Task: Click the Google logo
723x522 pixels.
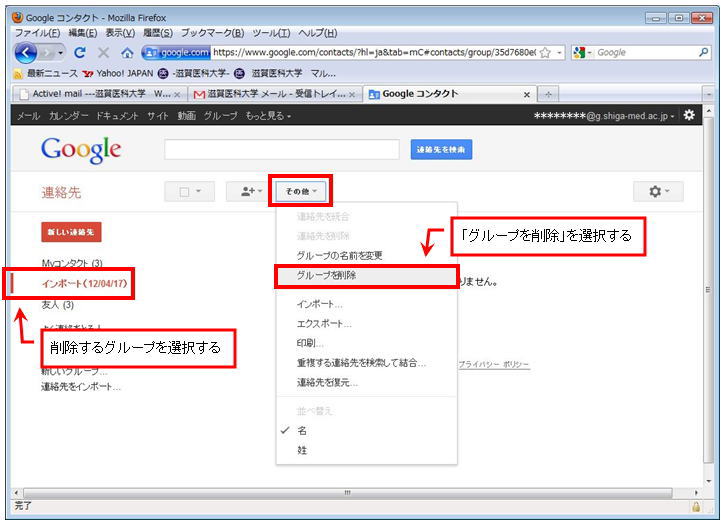Action: pos(81,149)
